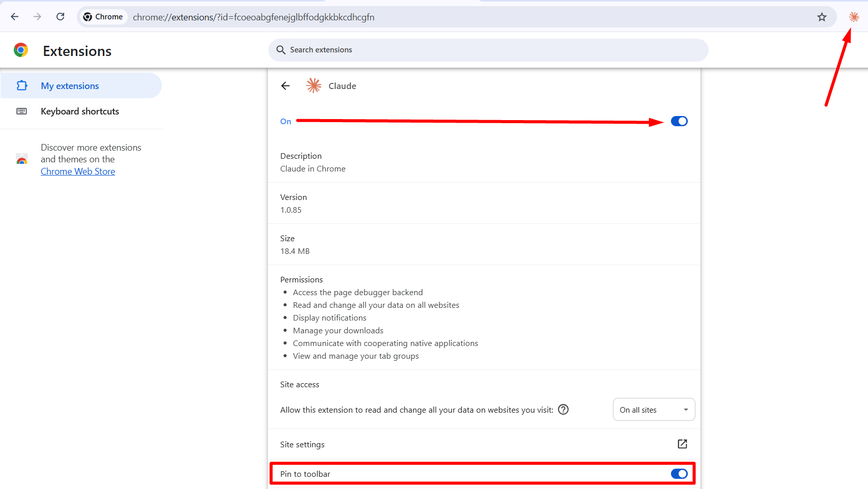Viewport: 868px width, 489px height.
Task: Click the Access the page debugger backend permission
Action: 358,292
